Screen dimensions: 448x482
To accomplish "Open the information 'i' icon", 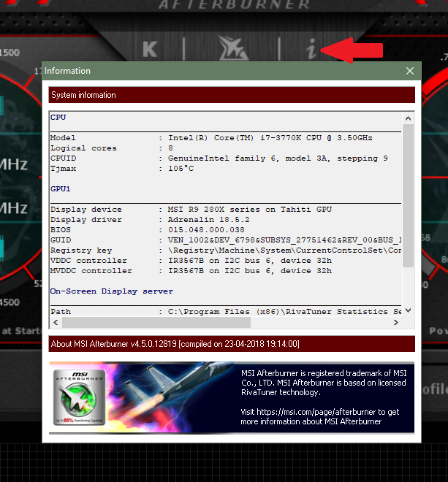I will point(311,49).
